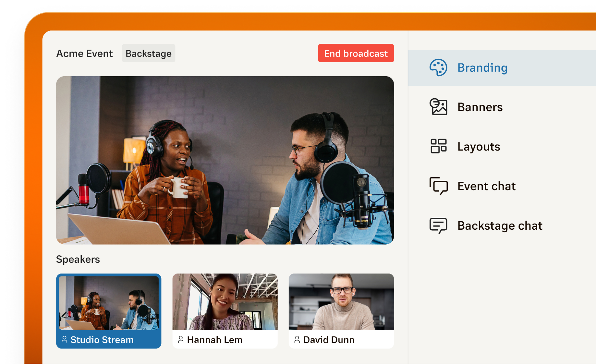The height and width of the screenshot is (364, 596).
Task: Click the Acme Event title
Action: (x=84, y=53)
